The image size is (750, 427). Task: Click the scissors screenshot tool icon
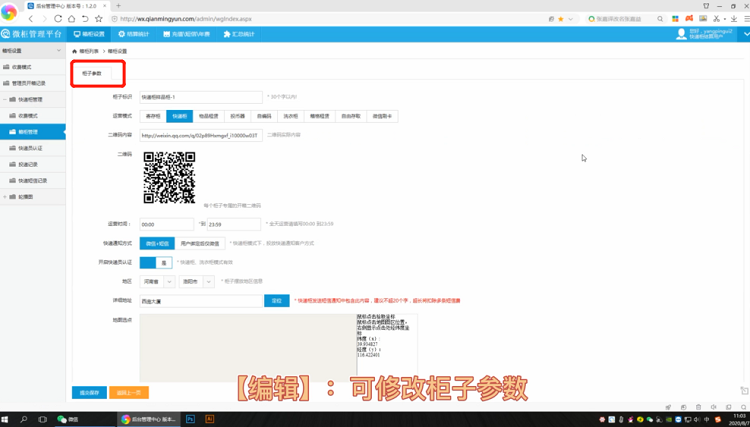[716, 19]
